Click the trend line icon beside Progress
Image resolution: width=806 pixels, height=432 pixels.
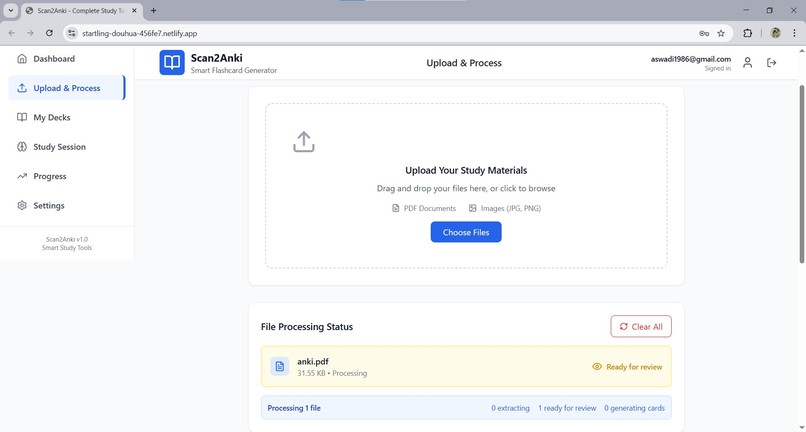[22, 176]
